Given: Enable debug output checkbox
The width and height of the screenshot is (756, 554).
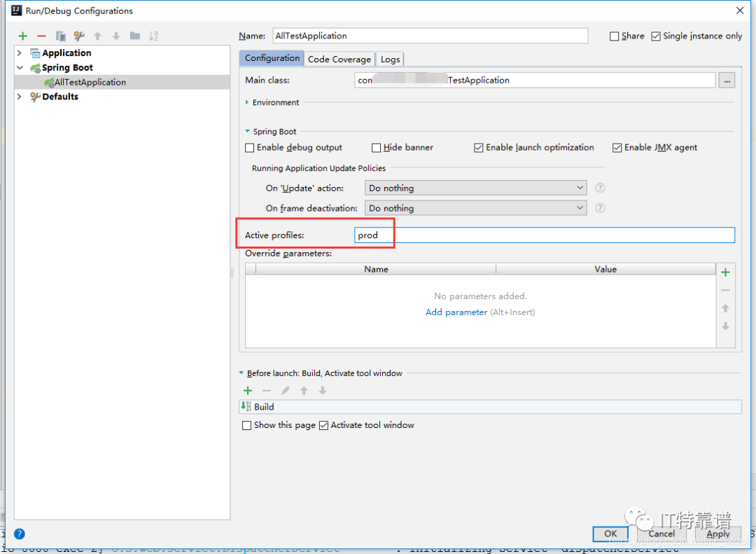Looking at the screenshot, I should [x=250, y=148].
